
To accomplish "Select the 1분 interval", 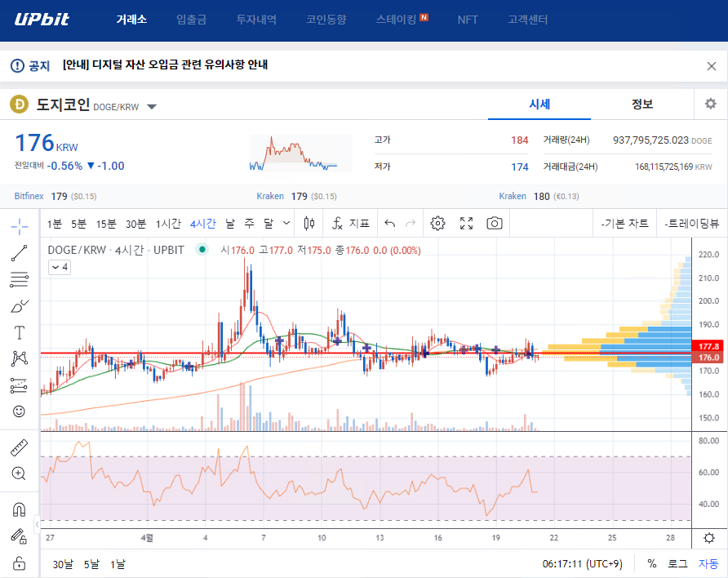I will tap(55, 224).
